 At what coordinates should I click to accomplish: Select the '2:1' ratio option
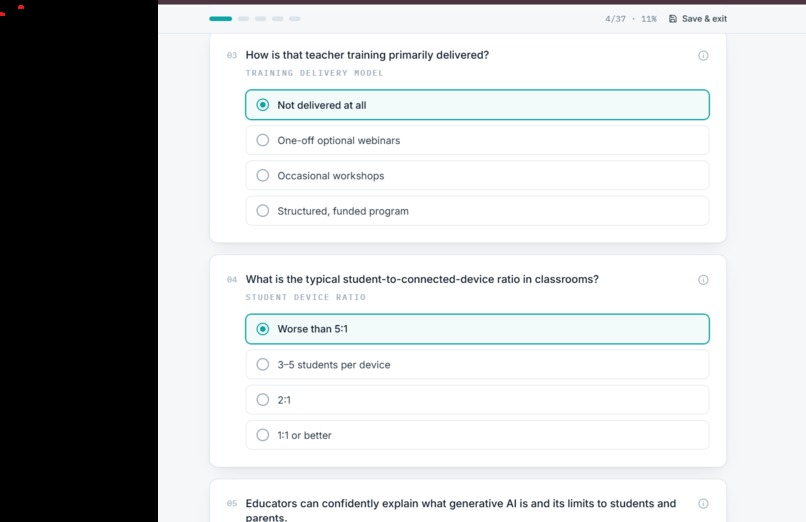pyautogui.click(x=477, y=400)
